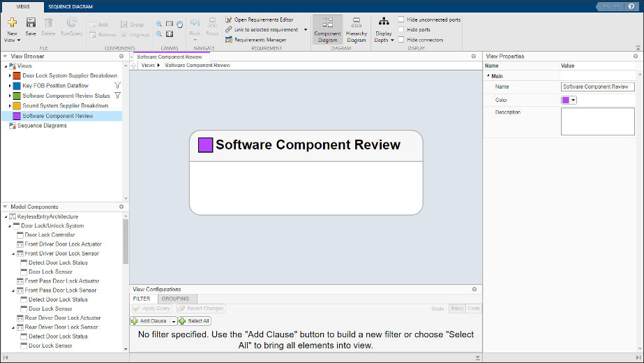Open the New View dropdown arrow
The height and width of the screenshot is (363, 644).
pos(18,40)
